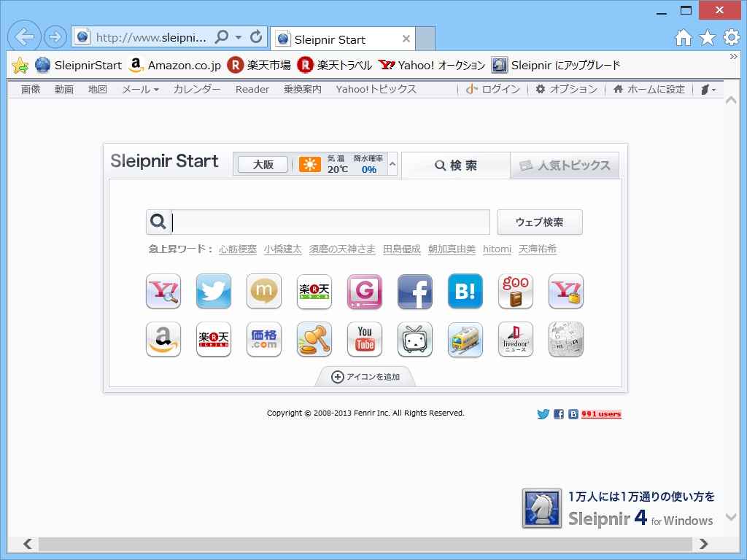This screenshot has width=747, height=560.
Task: Switch to the 人気トピックス tab
Action: (x=565, y=165)
